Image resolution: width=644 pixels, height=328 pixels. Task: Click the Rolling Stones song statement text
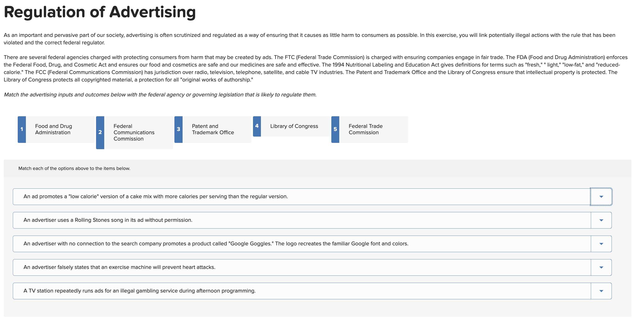pos(108,220)
